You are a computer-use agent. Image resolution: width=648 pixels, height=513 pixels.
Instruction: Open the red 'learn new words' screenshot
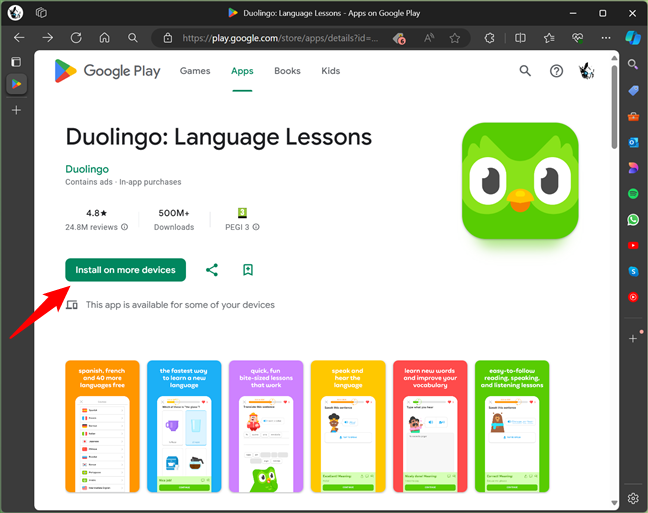[430, 426]
